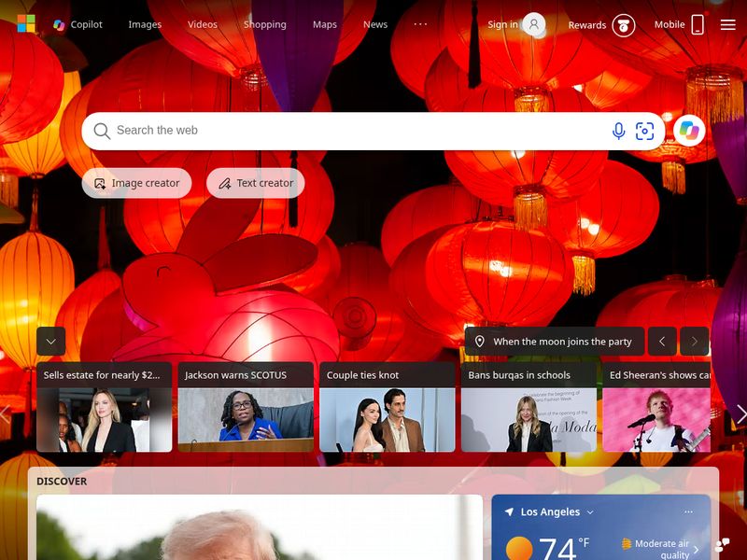The height and width of the screenshot is (560, 747).
Task: Open the Moderate air quality details
Action: click(660, 549)
